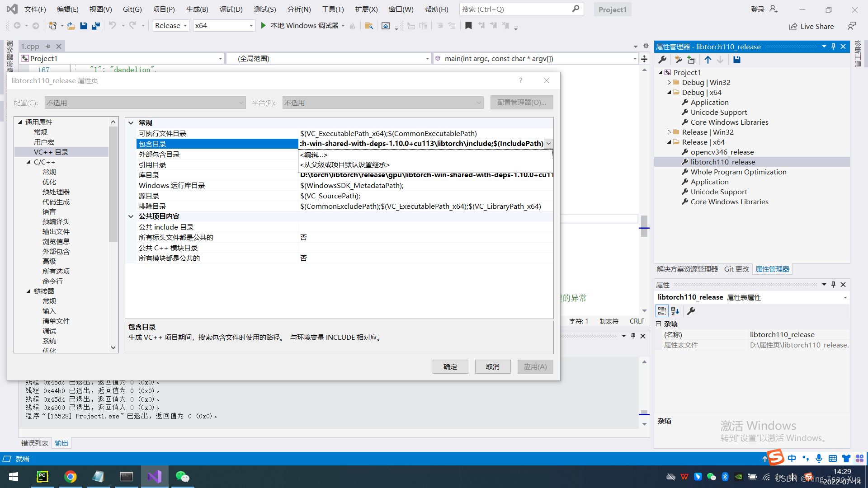This screenshot has height=488, width=868.
Task: Click PyCharm icon in the taskbar
Action: point(42,476)
